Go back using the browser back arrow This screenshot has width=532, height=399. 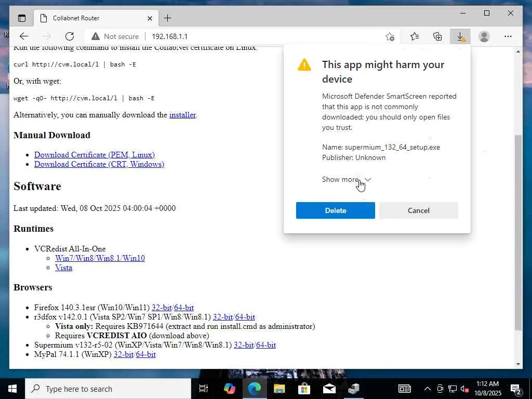pos(24,36)
